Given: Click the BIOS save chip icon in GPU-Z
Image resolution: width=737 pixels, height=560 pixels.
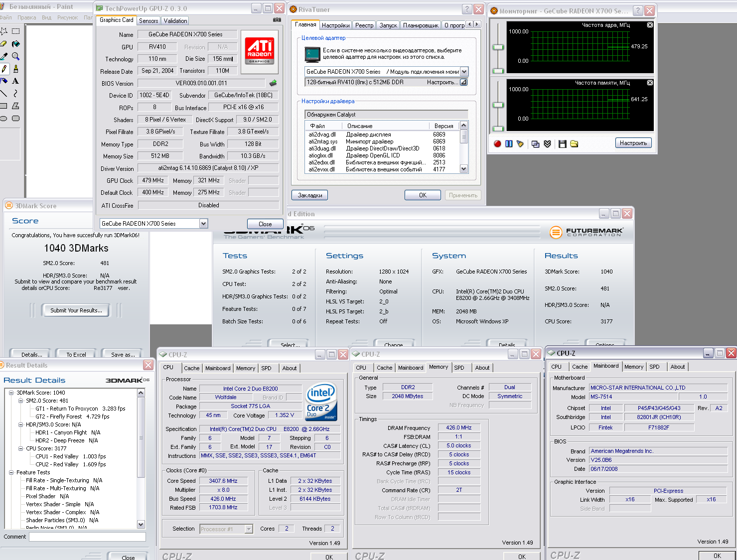Looking at the screenshot, I should pos(273,83).
